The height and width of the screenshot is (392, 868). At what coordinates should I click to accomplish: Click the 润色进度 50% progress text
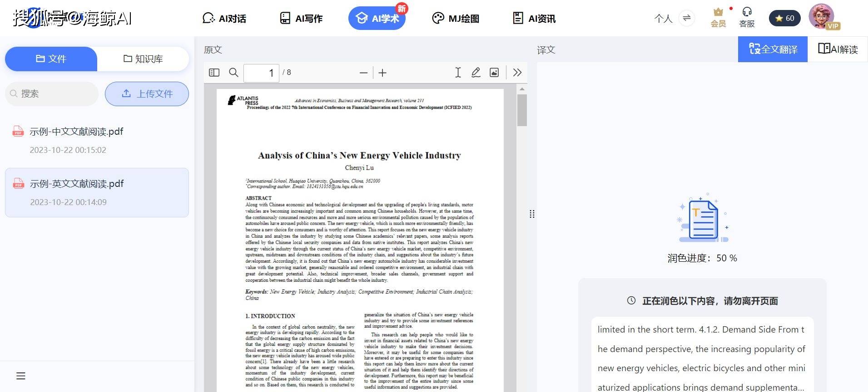click(702, 258)
